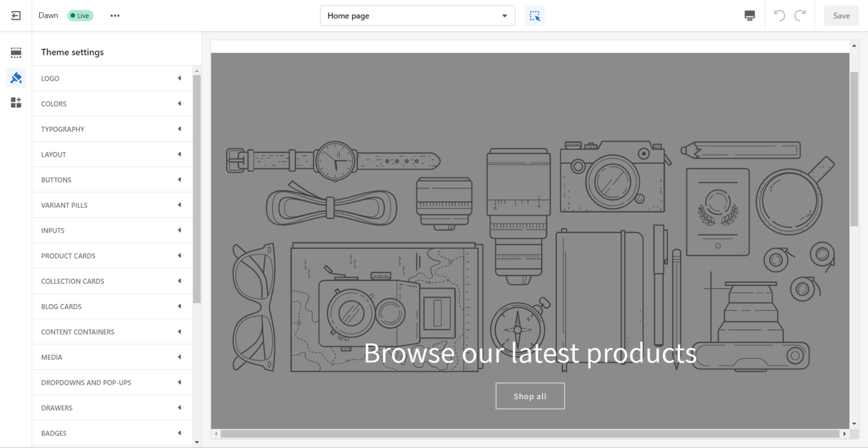Expand the VARIANT PILLS settings group
Screen dimensions: 868x448
(112, 204)
